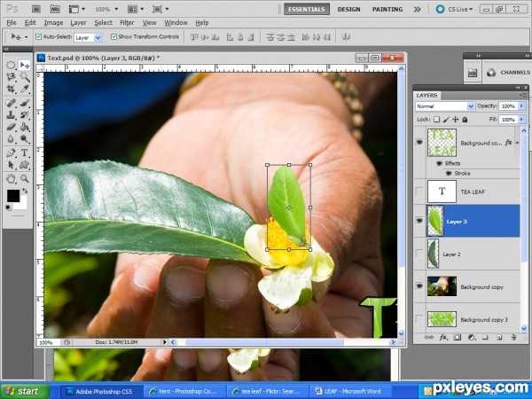Click Add layer mask icon

coord(458,337)
